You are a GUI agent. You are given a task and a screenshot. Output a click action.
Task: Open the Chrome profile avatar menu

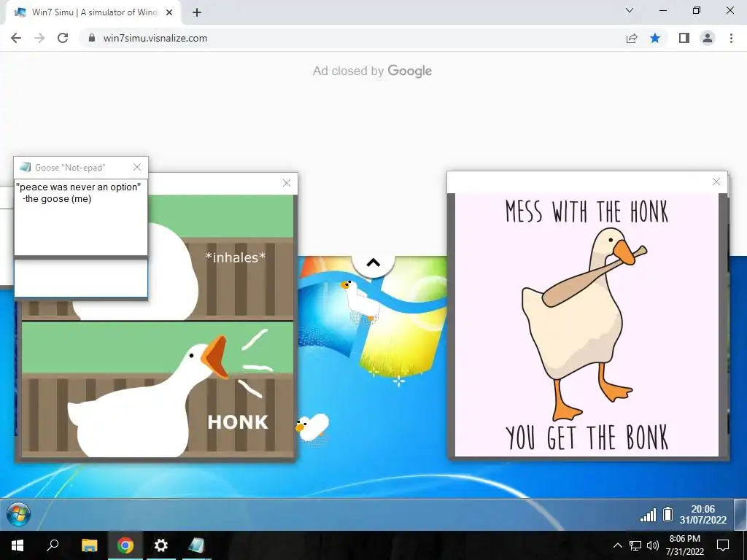[708, 38]
